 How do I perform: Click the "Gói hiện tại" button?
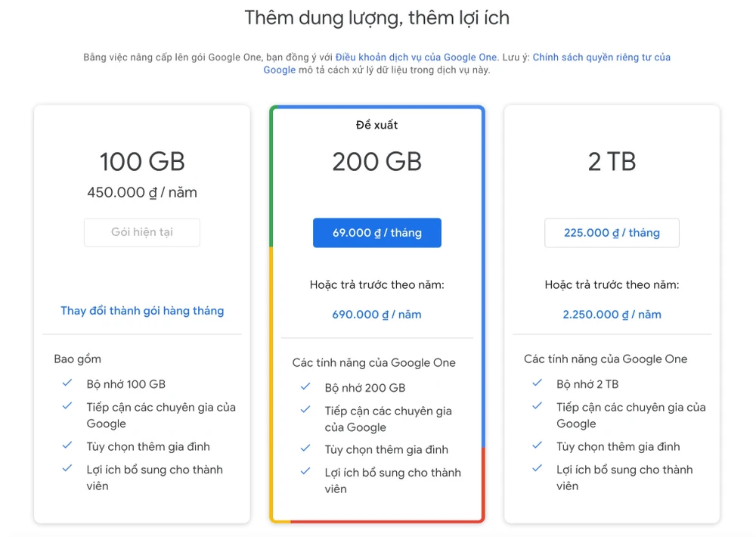pos(141,232)
